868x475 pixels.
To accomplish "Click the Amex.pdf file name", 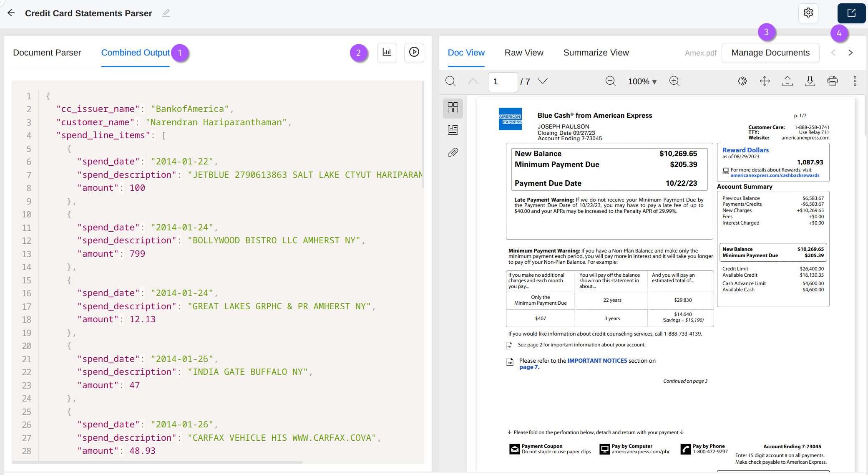I will click(700, 53).
